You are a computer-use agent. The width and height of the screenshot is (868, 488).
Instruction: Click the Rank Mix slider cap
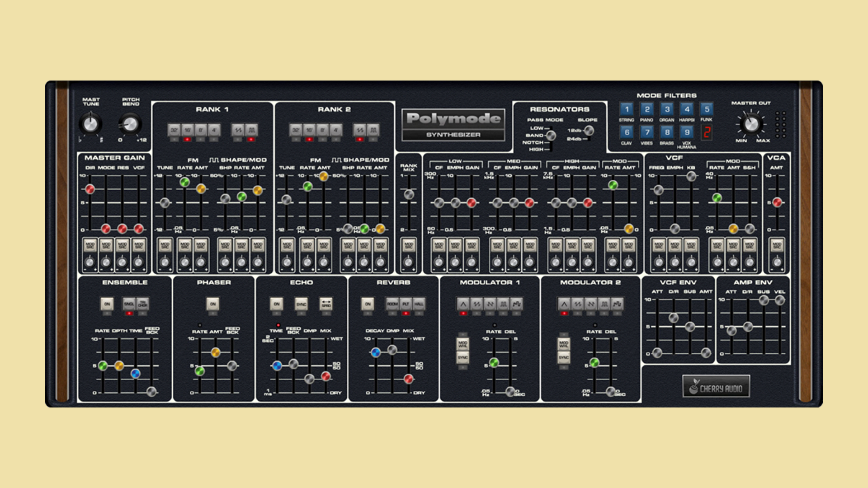coord(409,194)
